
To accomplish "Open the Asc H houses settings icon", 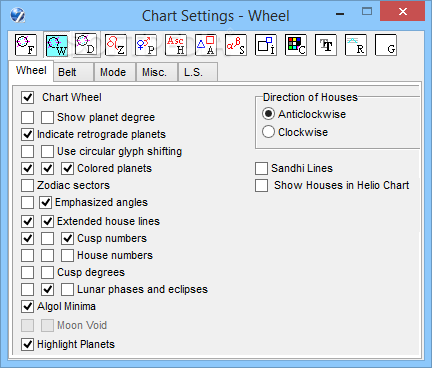I will tap(176, 45).
